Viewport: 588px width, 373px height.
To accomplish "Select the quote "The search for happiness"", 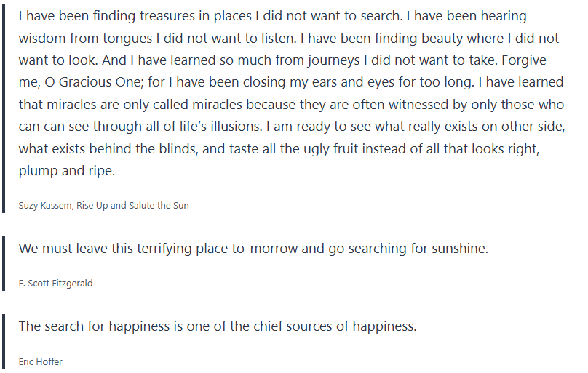I will [218, 326].
